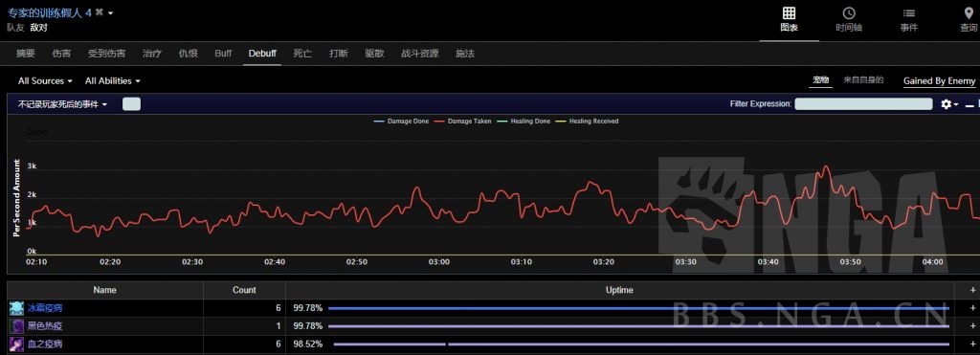Image resolution: width=980 pixels, height=355 pixels.
Task: Open the 图表 chart view icon
Action: pos(789,13)
